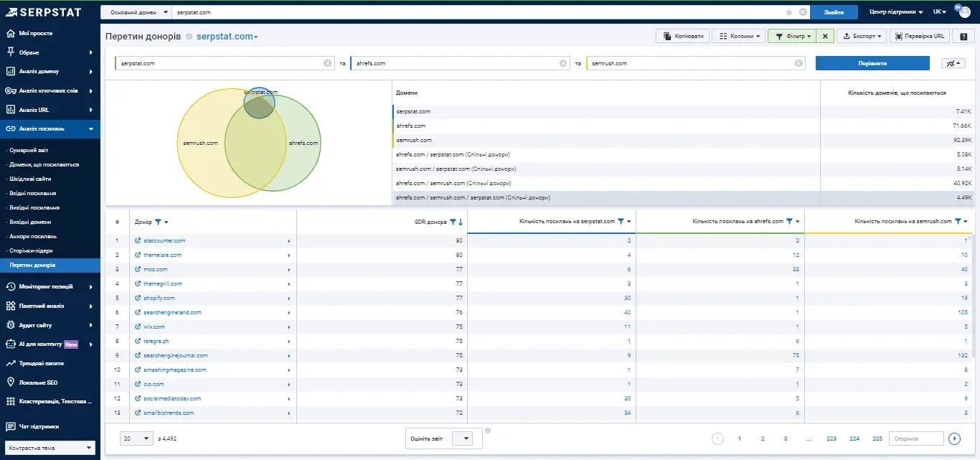Click the filter icon in Донор column

coord(159,222)
